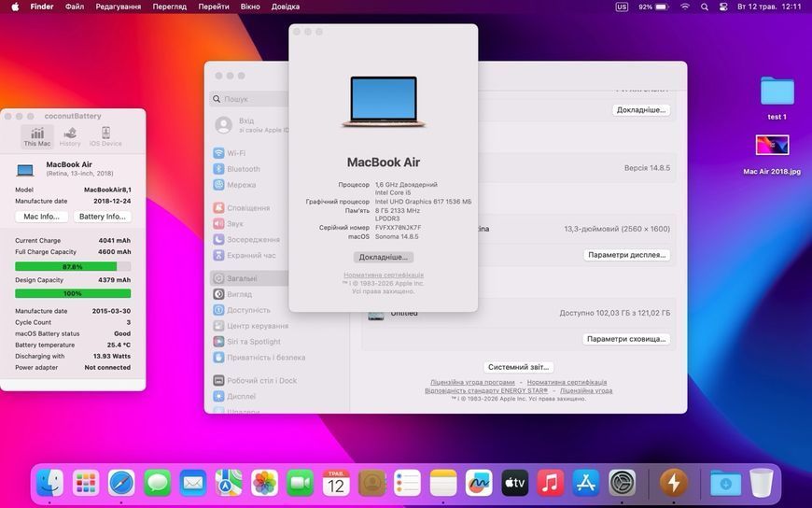
Task: Select Звук in Settings sidebar
Action: tap(251, 224)
